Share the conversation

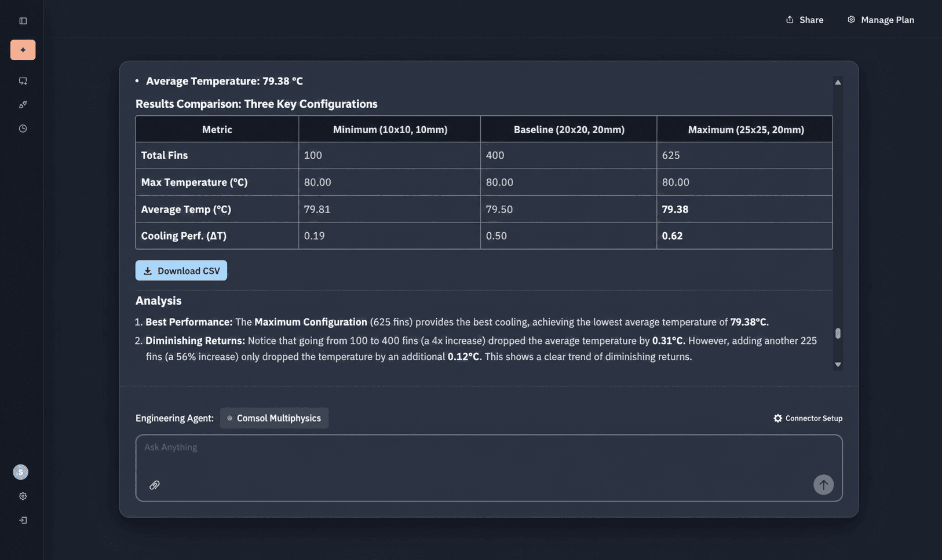coord(805,20)
